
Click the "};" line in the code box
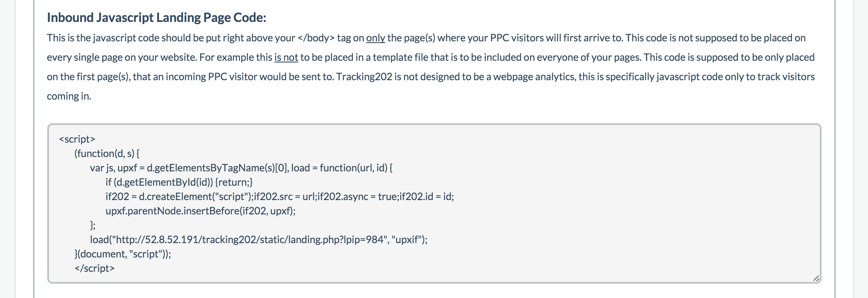click(93, 225)
